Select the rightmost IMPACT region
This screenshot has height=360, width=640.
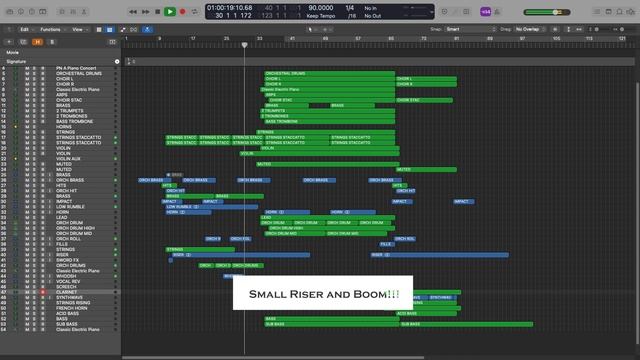[x=463, y=201]
